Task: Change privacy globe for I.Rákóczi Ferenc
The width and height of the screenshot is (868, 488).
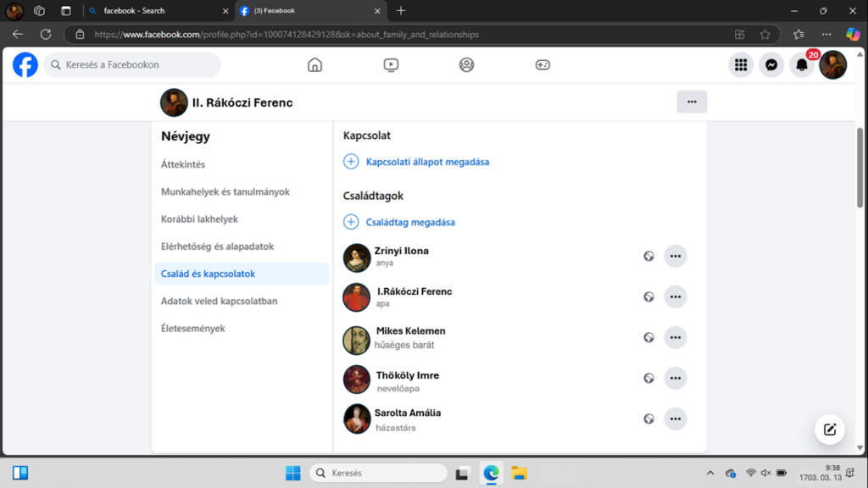Action: click(648, 297)
